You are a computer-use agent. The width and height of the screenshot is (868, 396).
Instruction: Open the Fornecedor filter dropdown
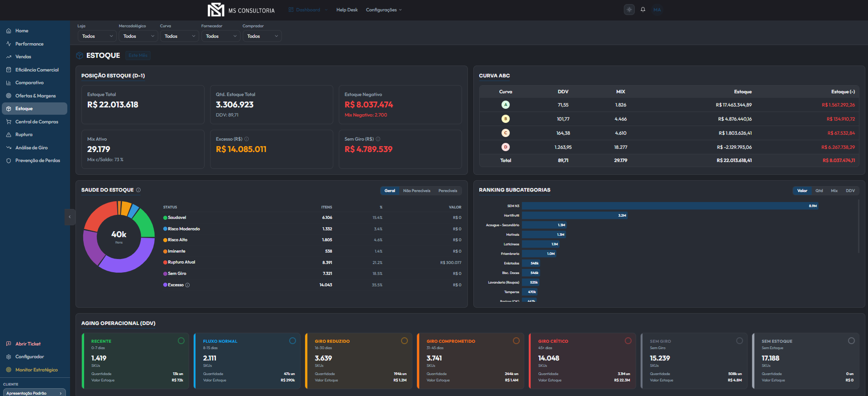221,36
